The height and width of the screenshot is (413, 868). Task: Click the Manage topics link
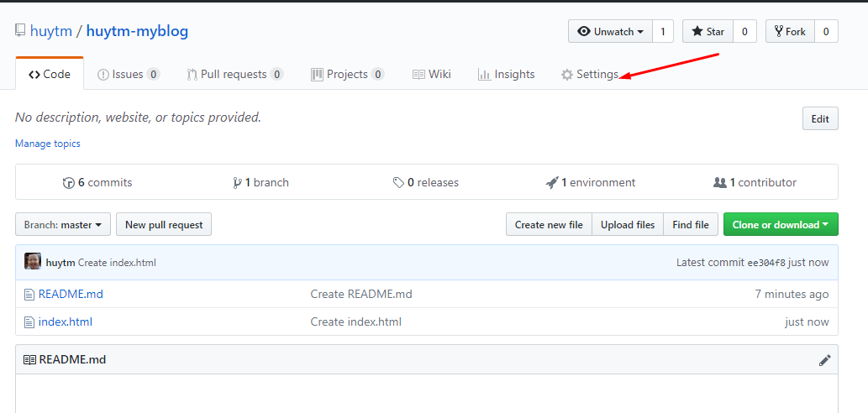48,144
